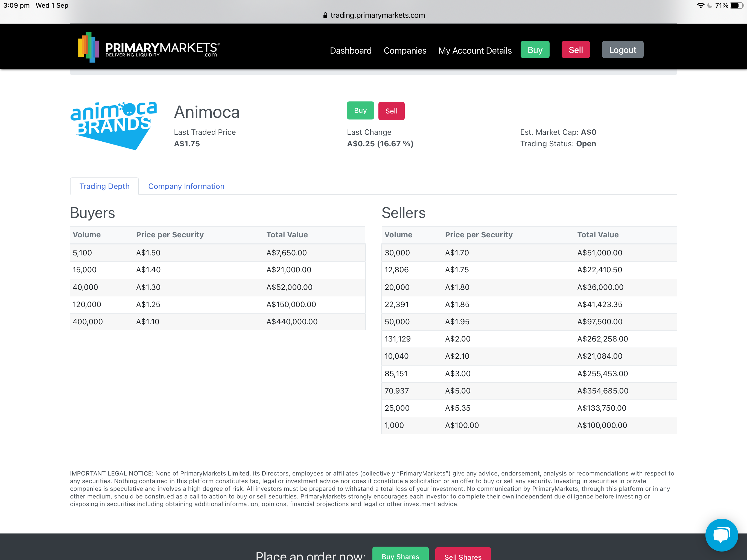Image resolution: width=747 pixels, height=560 pixels.
Task: Open the chat support bubble
Action: click(x=721, y=535)
